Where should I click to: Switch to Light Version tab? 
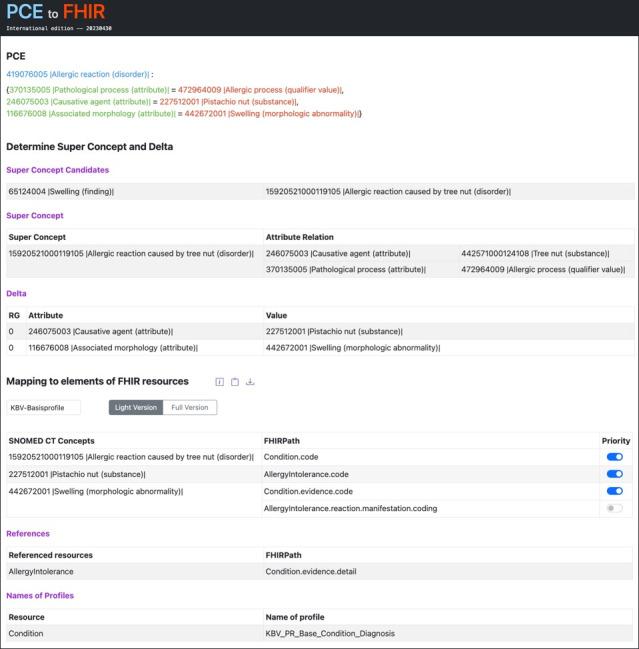tap(135, 408)
